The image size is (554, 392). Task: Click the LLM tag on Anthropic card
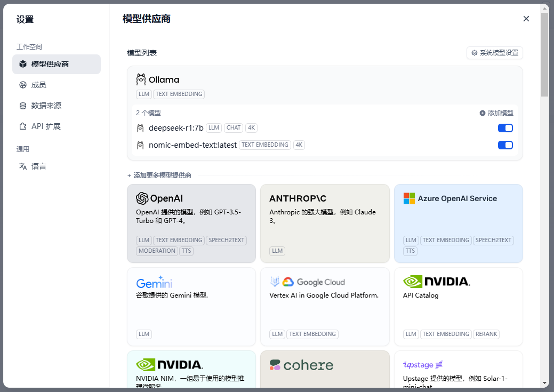point(277,251)
